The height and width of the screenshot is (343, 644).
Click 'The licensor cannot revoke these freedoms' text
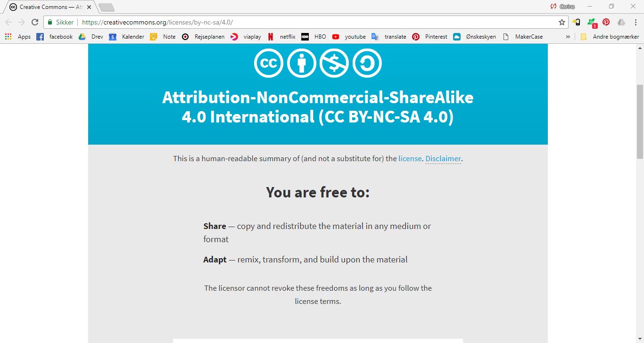coord(318,294)
